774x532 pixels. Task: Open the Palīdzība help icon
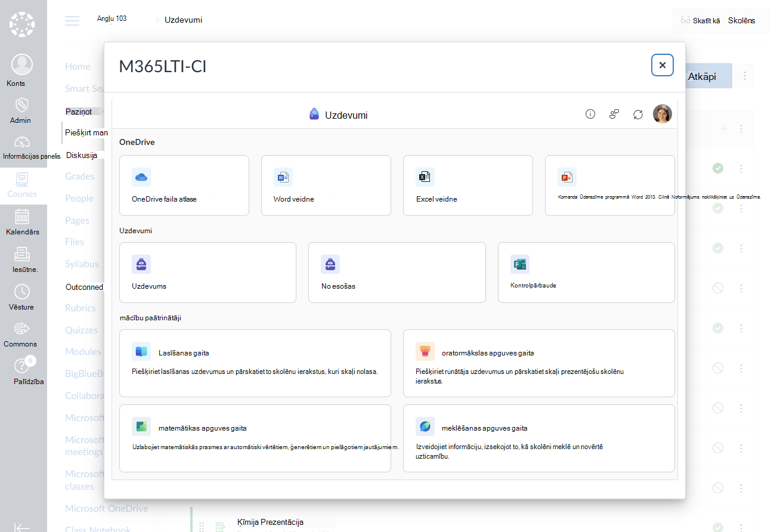pos(22,366)
